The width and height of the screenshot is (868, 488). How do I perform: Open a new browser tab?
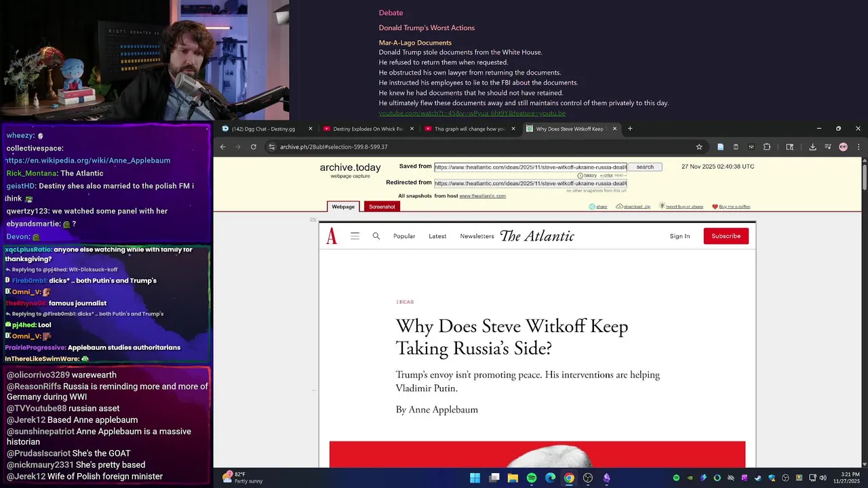click(630, 129)
